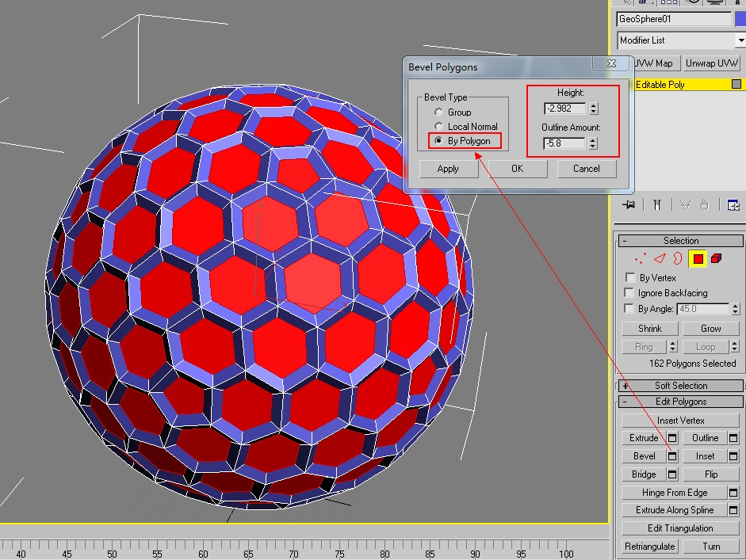Open Hinge From Edge settings icon
This screenshot has height=560, width=746.
[733, 493]
